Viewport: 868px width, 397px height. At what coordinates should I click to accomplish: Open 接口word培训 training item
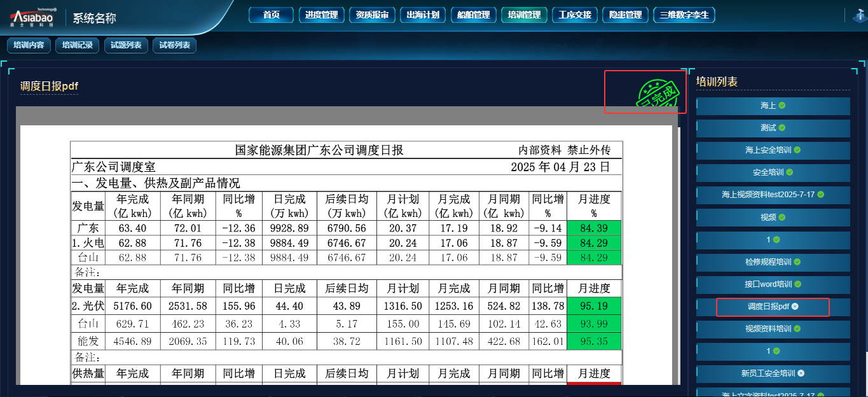tap(773, 284)
